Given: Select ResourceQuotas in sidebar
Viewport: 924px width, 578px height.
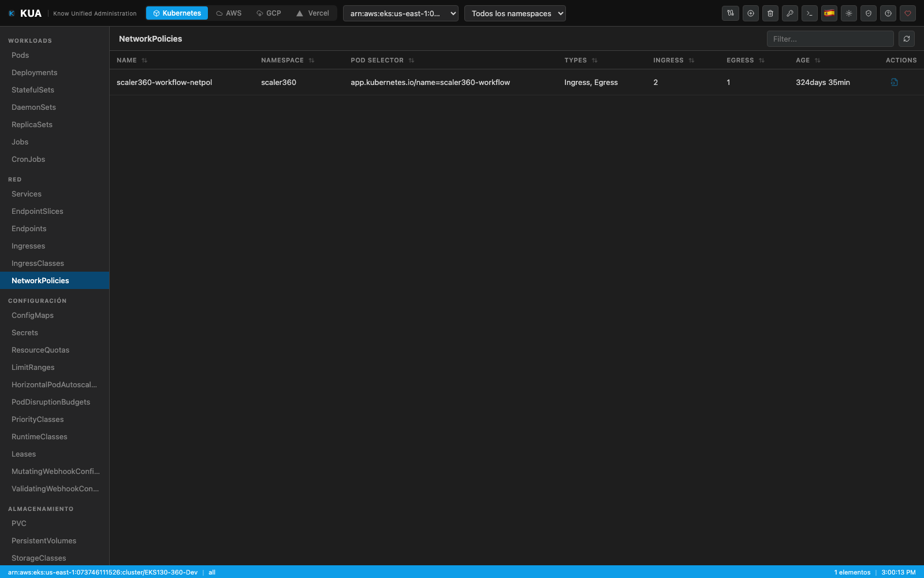Looking at the screenshot, I should [54, 350].
